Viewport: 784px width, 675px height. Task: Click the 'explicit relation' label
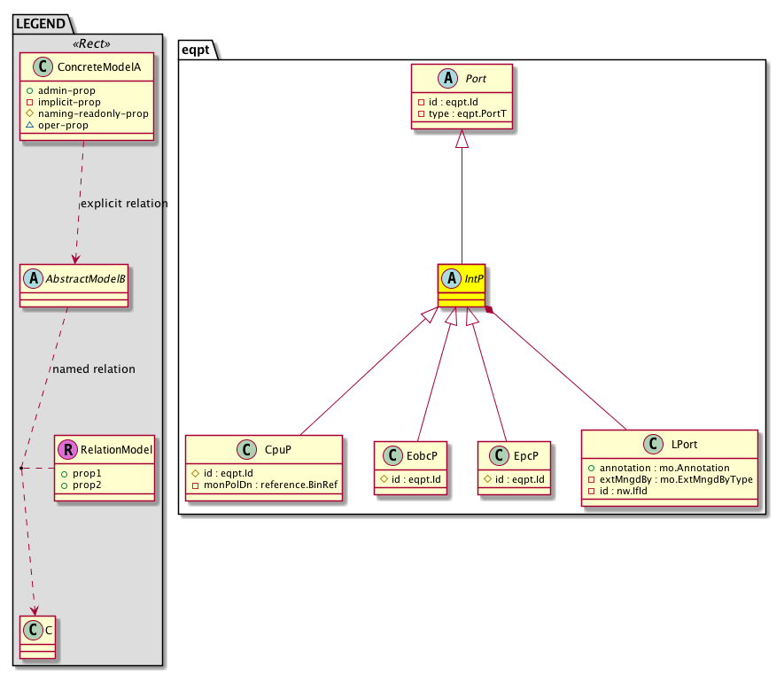[124, 204]
